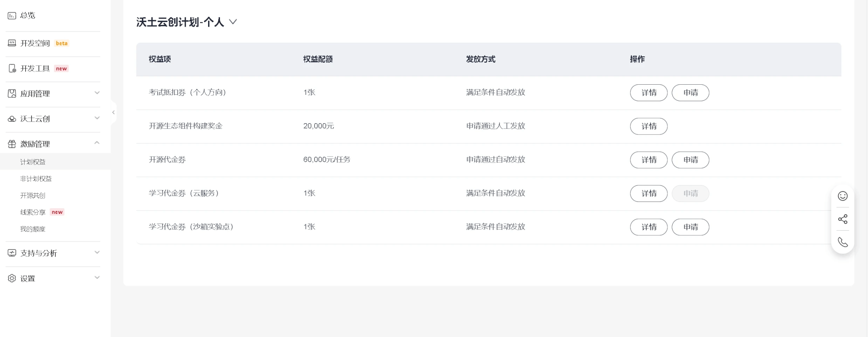Click the 设置 gear icon

tap(12, 278)
